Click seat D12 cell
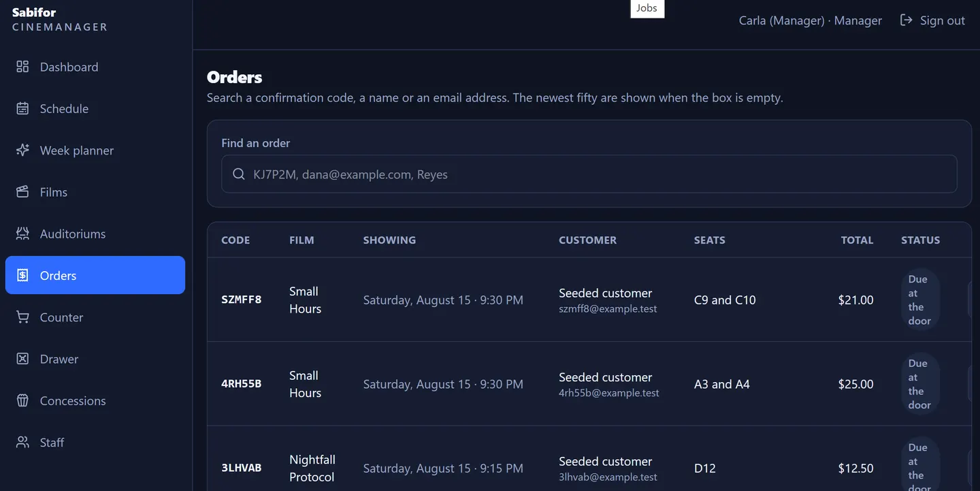980x491 pixels. click(705, 469)
